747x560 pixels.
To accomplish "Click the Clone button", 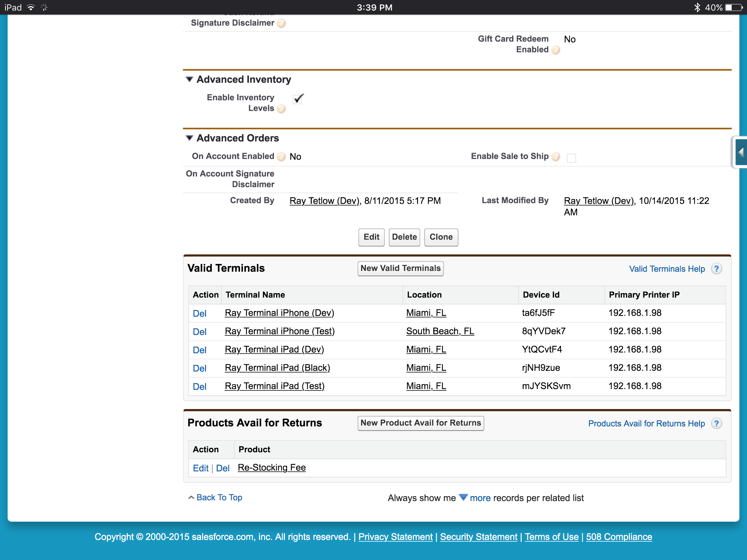I will 441,237.
